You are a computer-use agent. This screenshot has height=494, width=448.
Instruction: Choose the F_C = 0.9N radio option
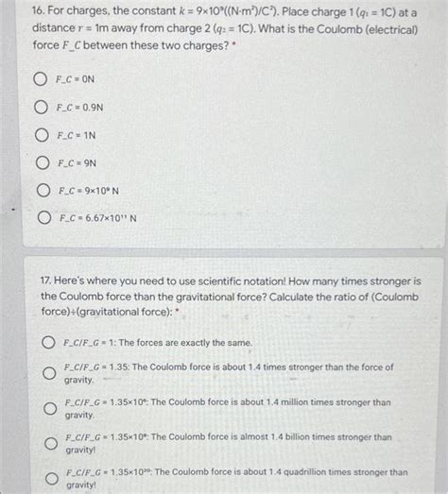click(41, 107)
